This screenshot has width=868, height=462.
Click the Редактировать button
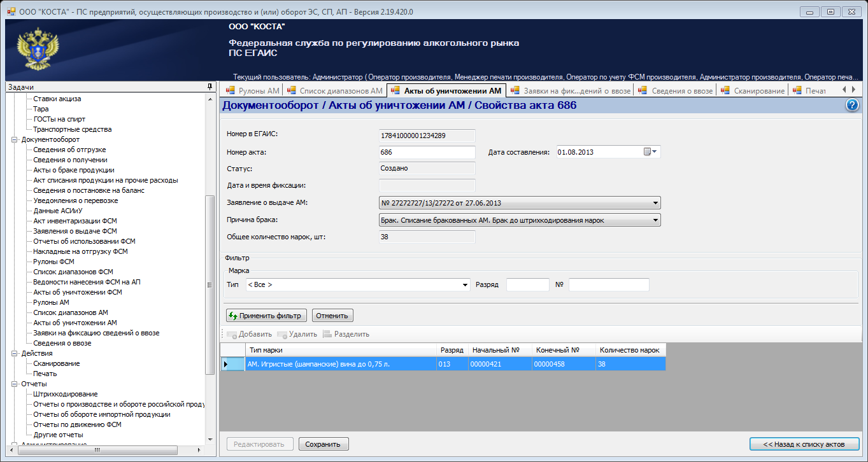click(260, 444)
